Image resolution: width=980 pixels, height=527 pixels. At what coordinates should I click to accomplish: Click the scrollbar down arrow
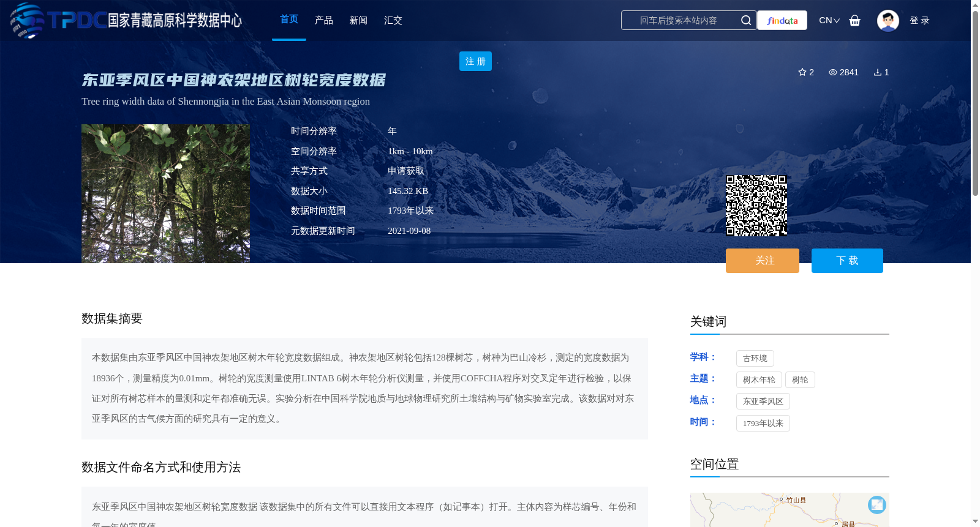pos(975,522)
